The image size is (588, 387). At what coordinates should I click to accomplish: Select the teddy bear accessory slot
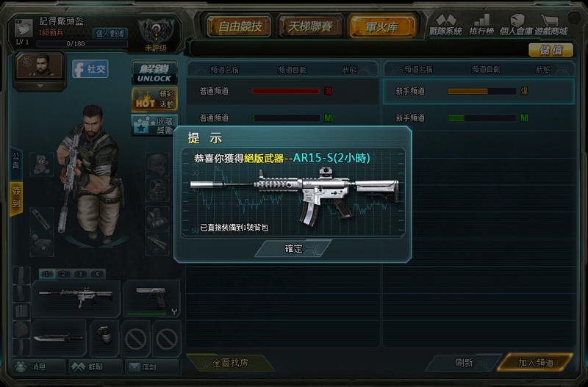[x=41, y=164]
